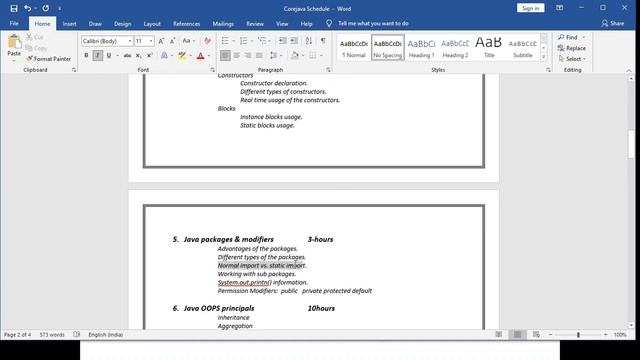The image size is (640, 360).
Task: Switch to the References tab
Action: 187,24
